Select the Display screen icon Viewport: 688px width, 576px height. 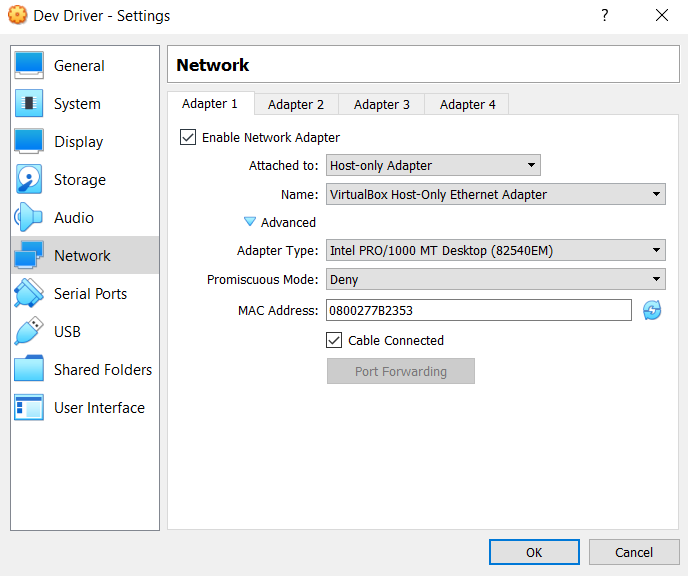pos(29,141)
